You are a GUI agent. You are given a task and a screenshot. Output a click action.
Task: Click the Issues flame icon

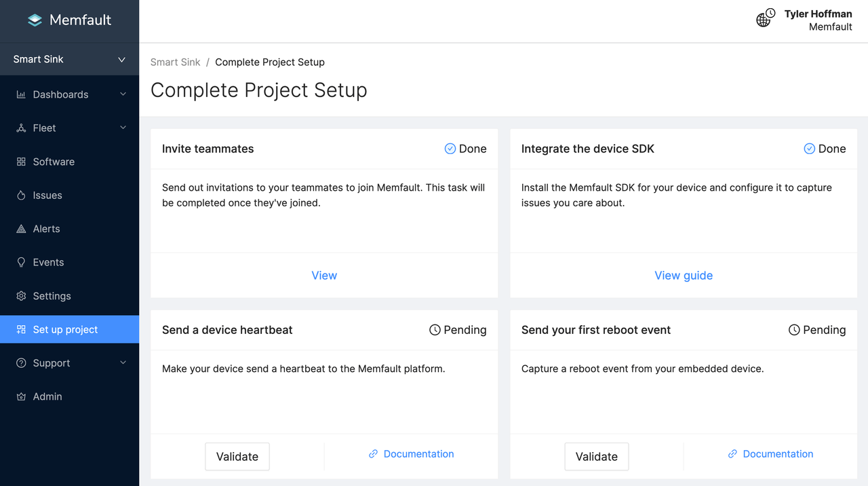pos(21,195)
